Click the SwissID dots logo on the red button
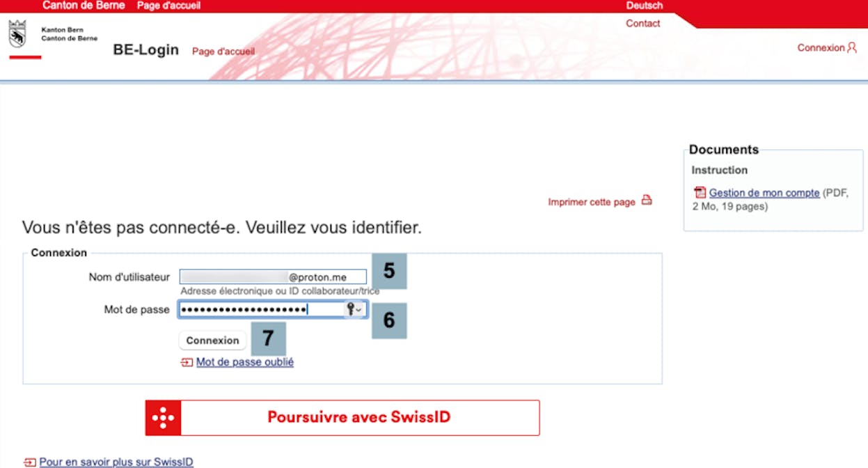 (x=162, y=417)
